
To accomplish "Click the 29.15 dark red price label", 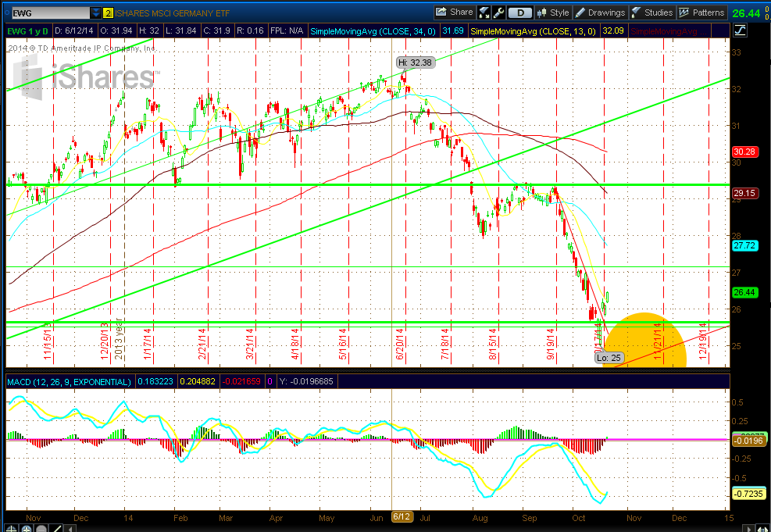I will click(745, 193).
